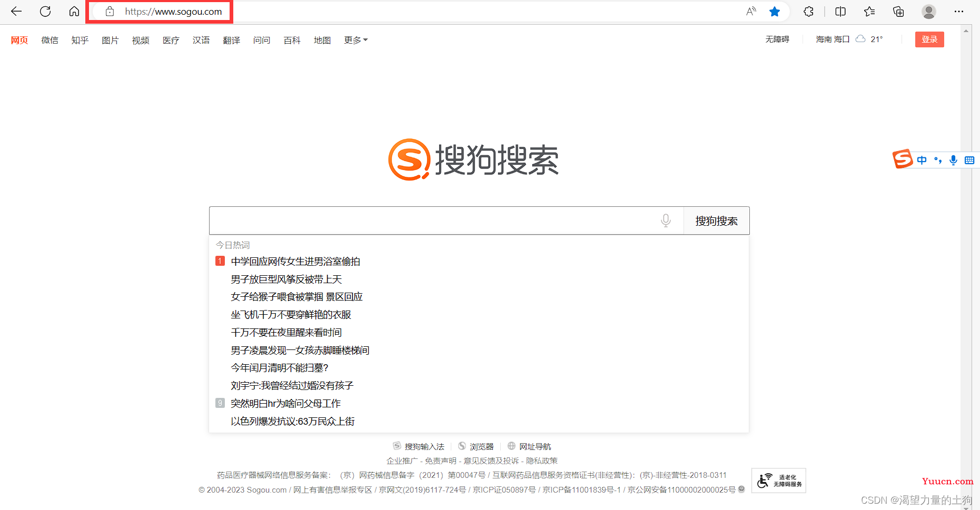Viewport: 980px width, 510px height.
Task: Open the browser home page icon
Action: coord(74,12)
